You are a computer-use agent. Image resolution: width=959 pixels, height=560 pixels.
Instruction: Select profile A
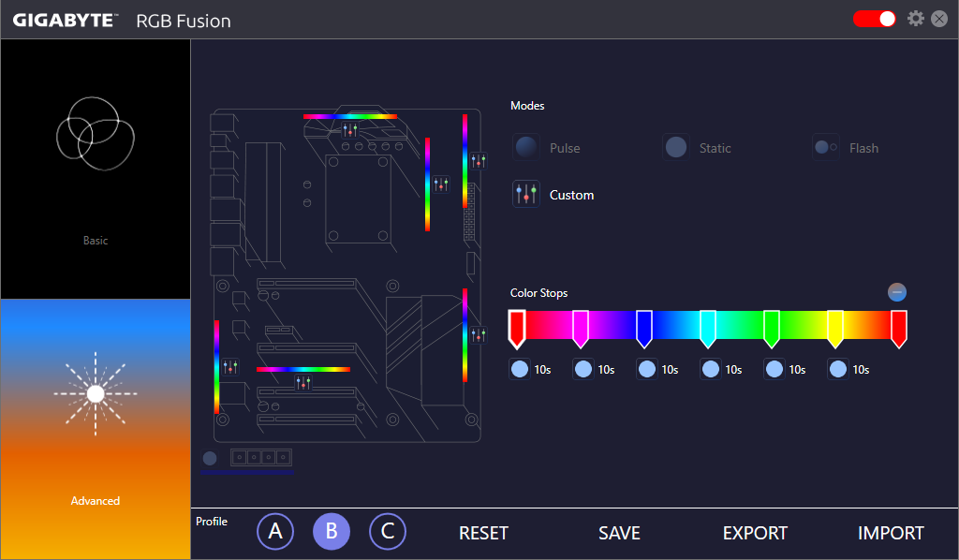(x=275, y=531)
